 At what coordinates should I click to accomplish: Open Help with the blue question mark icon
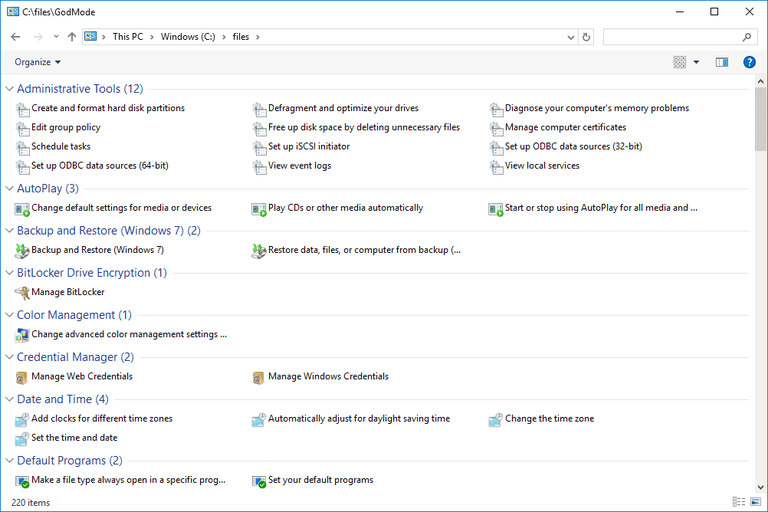749,62
